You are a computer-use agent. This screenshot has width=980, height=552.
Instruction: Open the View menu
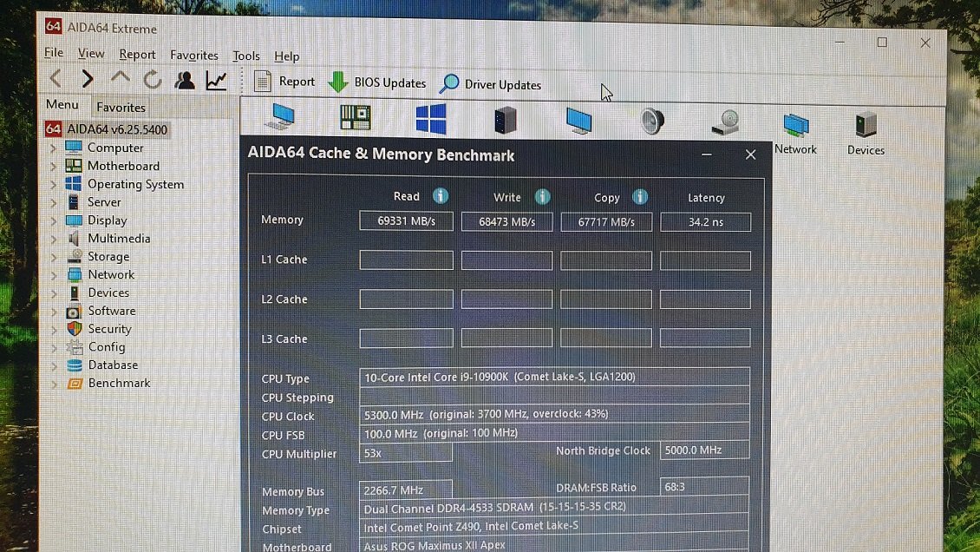pos(91,54)
